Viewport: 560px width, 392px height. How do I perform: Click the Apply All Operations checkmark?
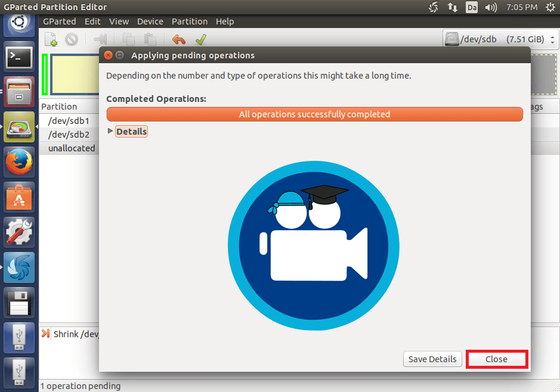200,40
